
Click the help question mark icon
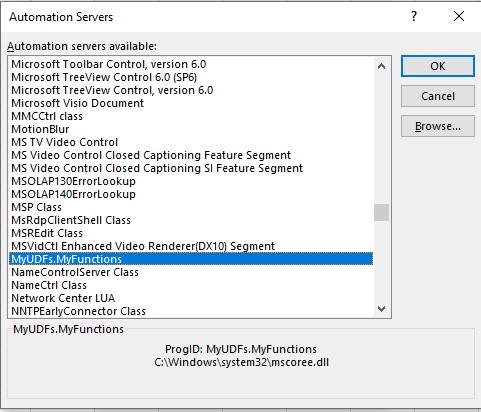(414, 16)
